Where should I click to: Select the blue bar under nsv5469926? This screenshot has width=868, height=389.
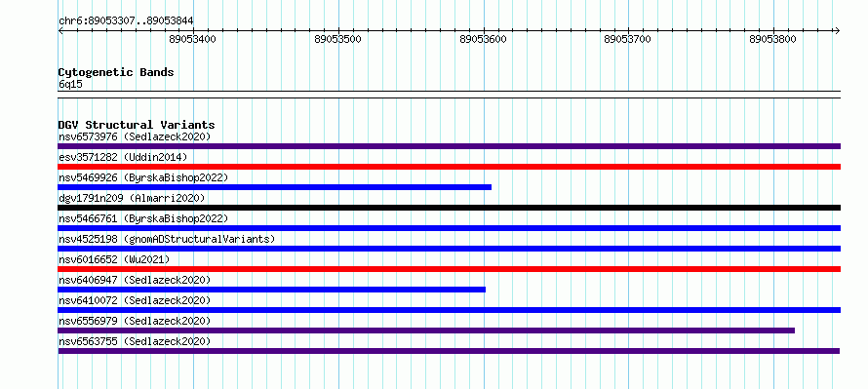[x=275, y=187]
